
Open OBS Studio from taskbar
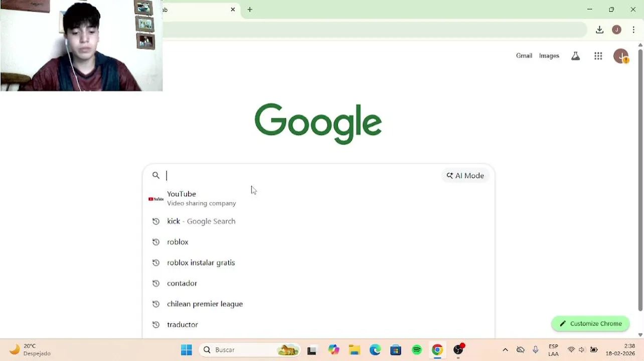point(458,350)
